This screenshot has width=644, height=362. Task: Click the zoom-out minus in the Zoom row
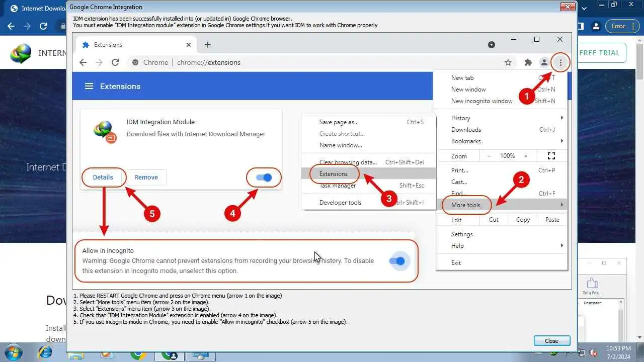click(x=489, y=156)
